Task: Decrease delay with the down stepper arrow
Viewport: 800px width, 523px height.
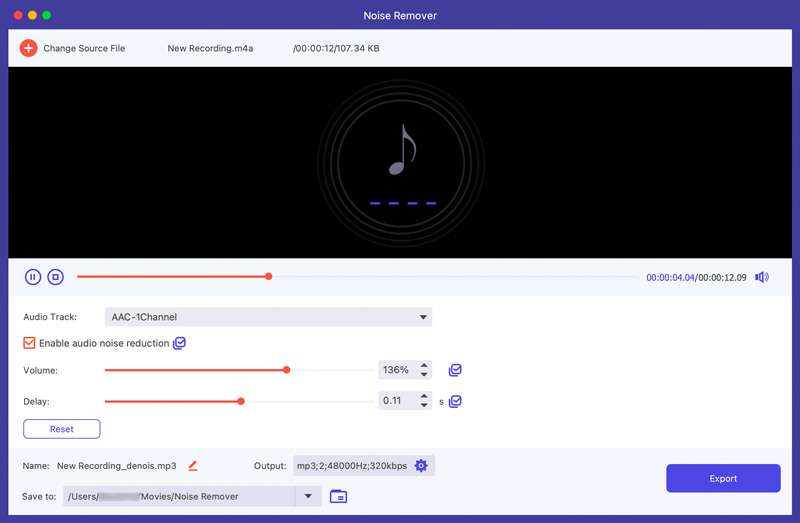Action: (424, 405)
